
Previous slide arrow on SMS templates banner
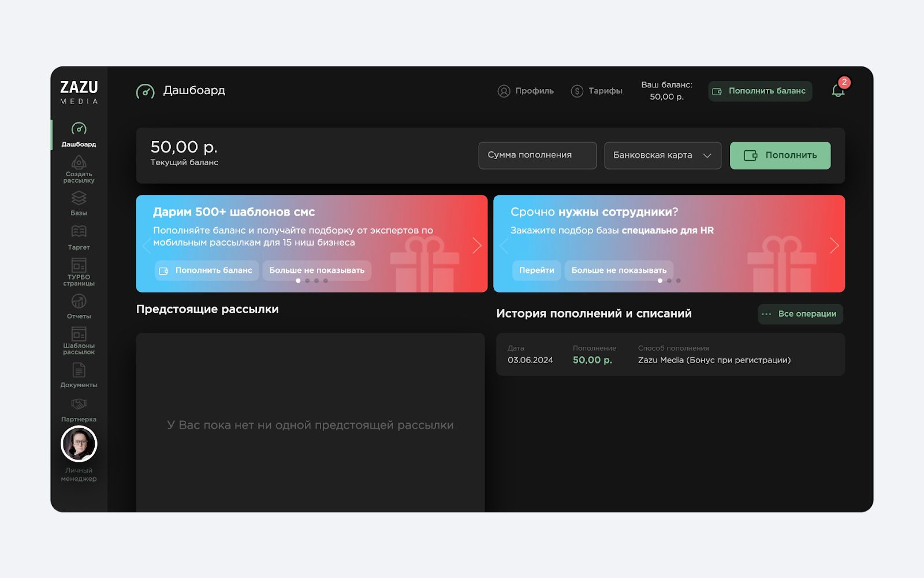pos(147,246)
